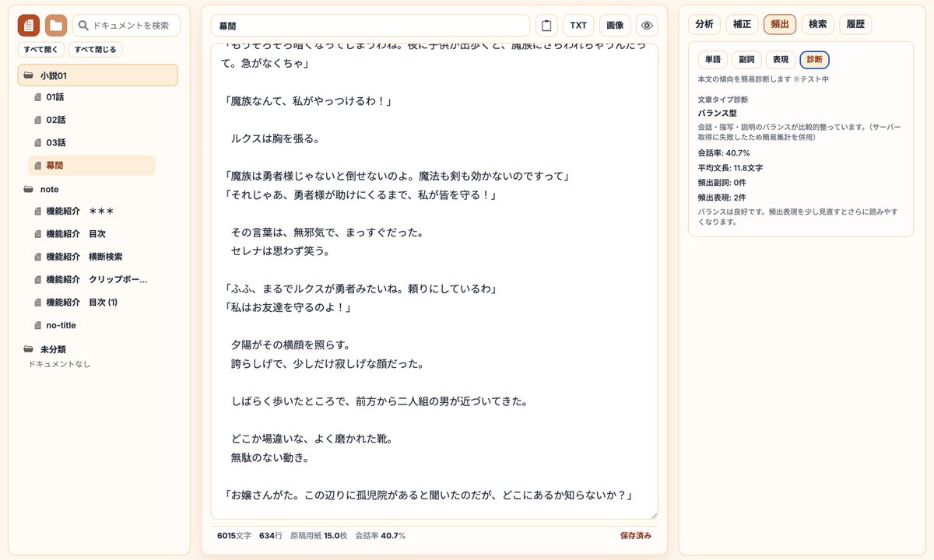Click the 頻出表現: 2件 value
The image size is (934, 560).
(722, 198)
